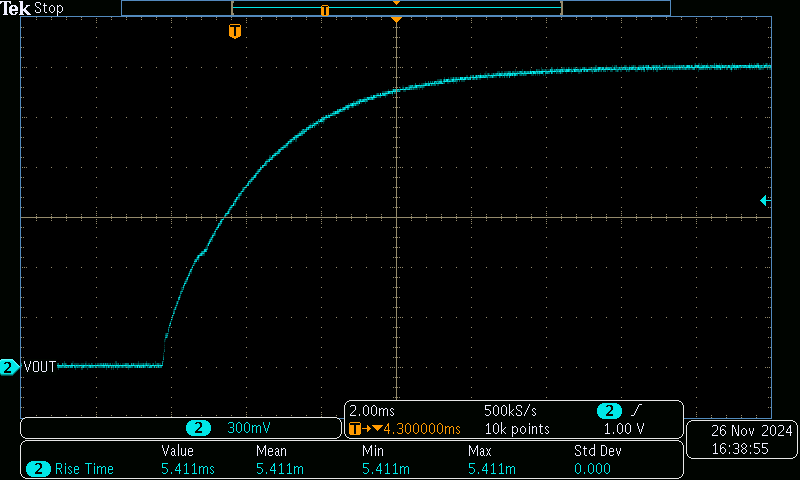Click the Rise Time measurement label

[x=84, y=469]
